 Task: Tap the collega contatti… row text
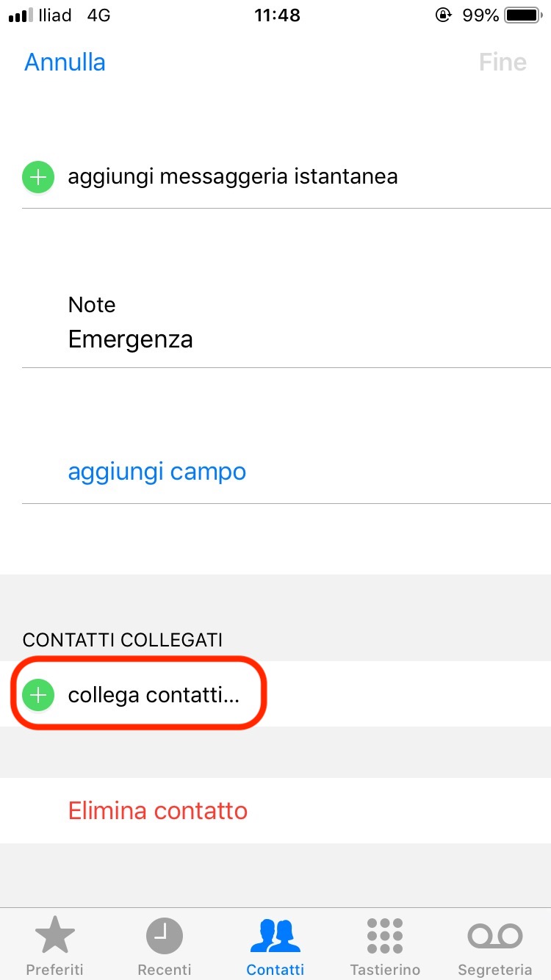pos(154,694)
